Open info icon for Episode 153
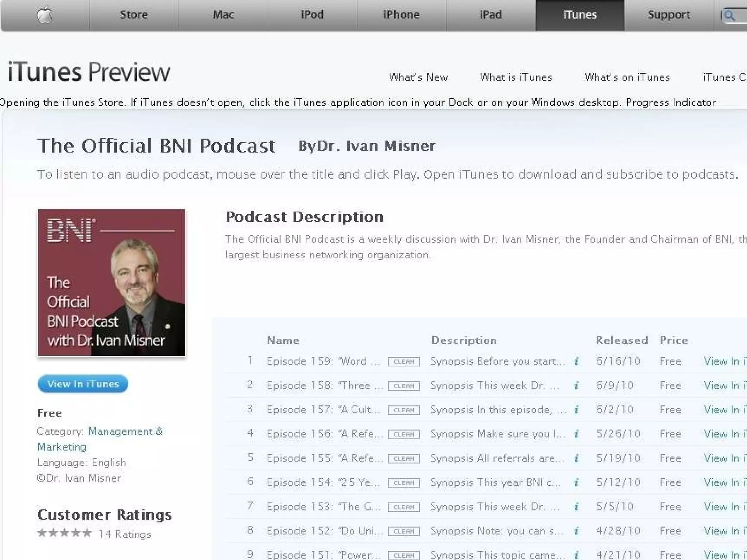 click(x=576, y=507)
